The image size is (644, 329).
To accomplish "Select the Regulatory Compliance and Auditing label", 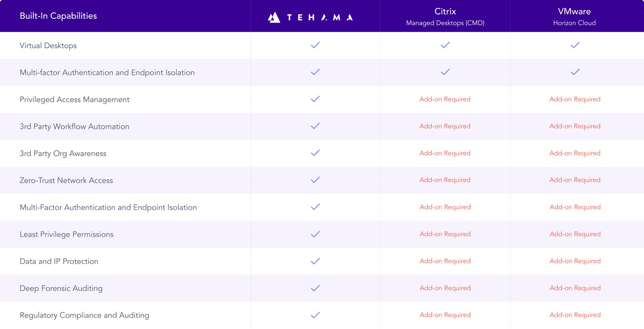I will click(x=85, y=315).
